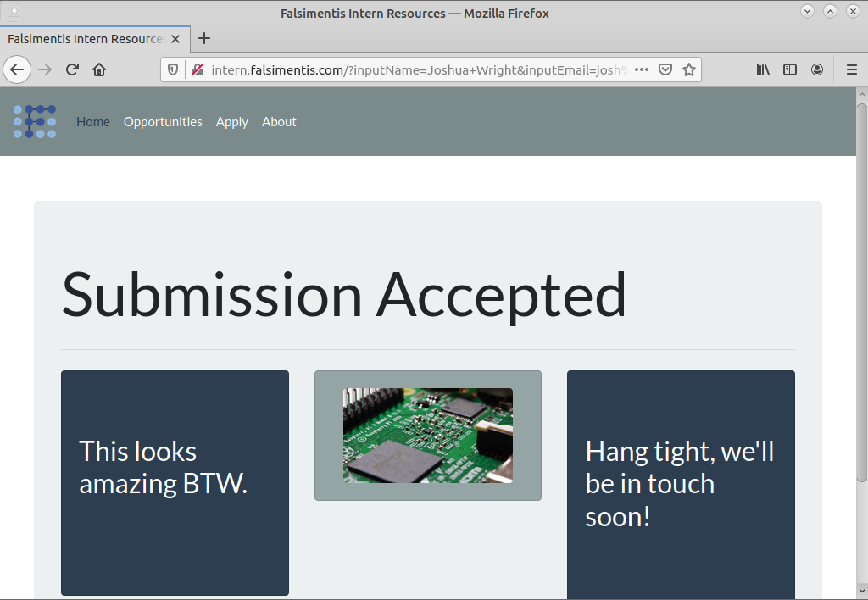
Task: Open Firefox account menu
Action: click(817, 69)
